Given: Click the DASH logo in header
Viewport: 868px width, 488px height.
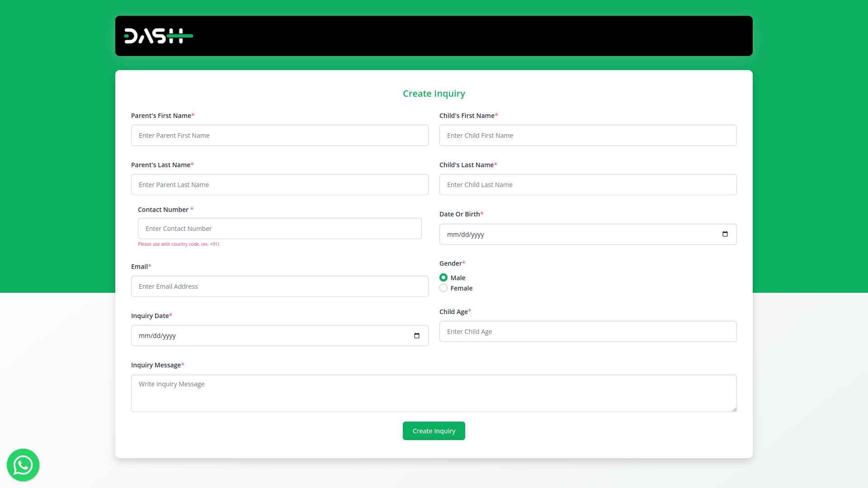Looking at the screenshot, I should pos(158,36).
